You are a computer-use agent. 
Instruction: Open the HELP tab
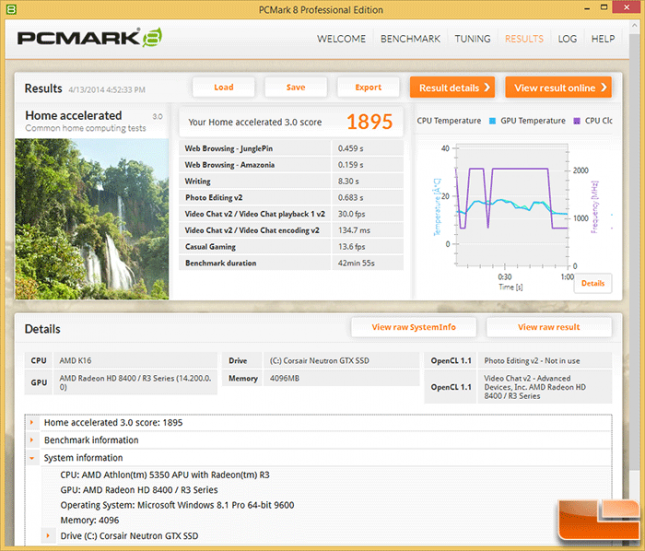pyautogui.click(x=603, y=39)
